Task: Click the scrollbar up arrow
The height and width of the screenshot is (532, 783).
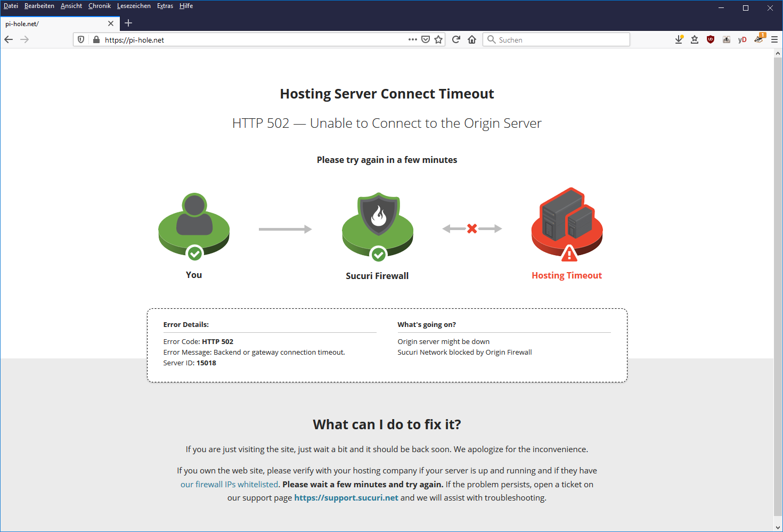Action: pyautogui.click(x=778, y=53)
